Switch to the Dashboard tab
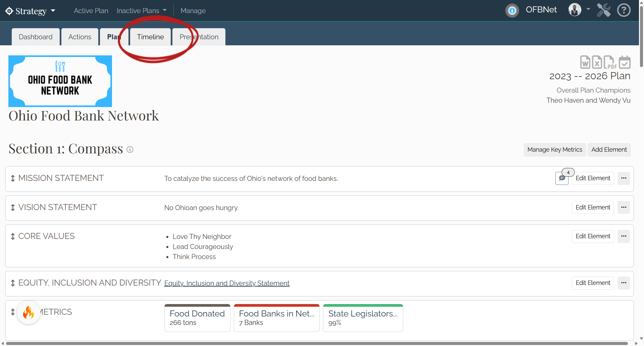The height and width of the screenshot is (346, 644). pos(36,37)
